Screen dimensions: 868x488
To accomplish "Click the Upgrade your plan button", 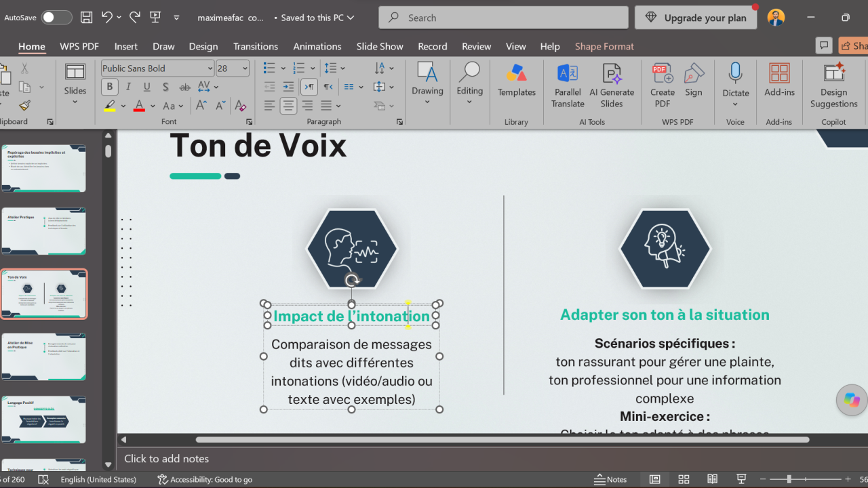I will coord(696,18).
